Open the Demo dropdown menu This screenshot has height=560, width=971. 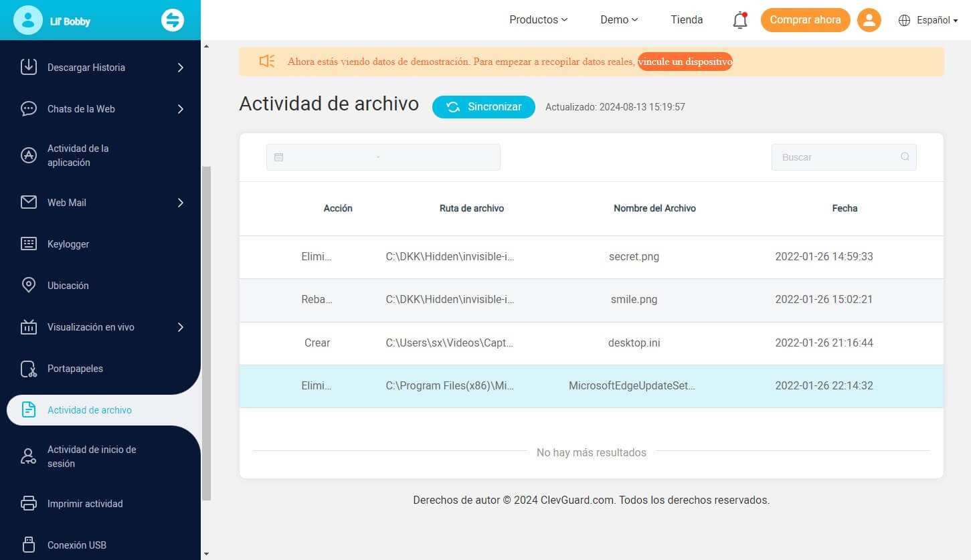pos(619,20)
